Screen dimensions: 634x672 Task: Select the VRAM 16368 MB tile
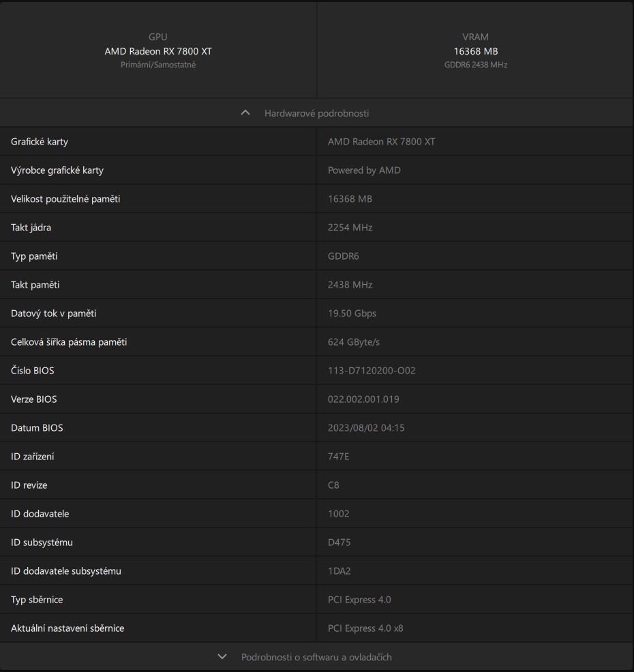(x=475, y=50)
